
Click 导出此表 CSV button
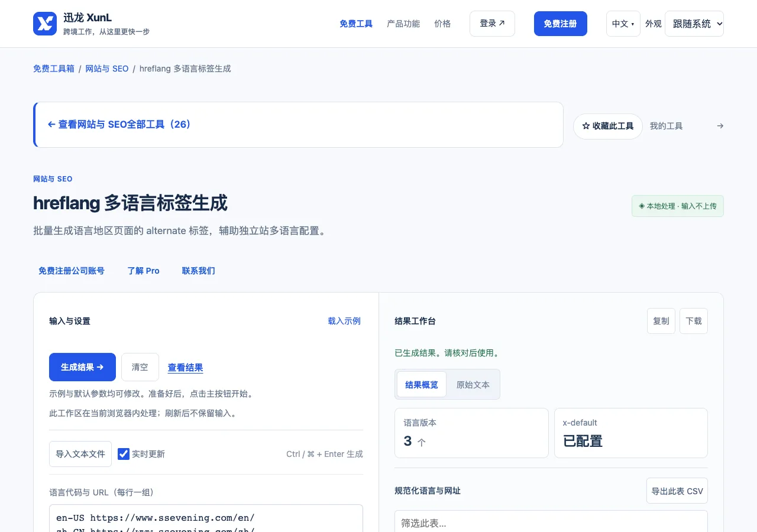point(677,491)
